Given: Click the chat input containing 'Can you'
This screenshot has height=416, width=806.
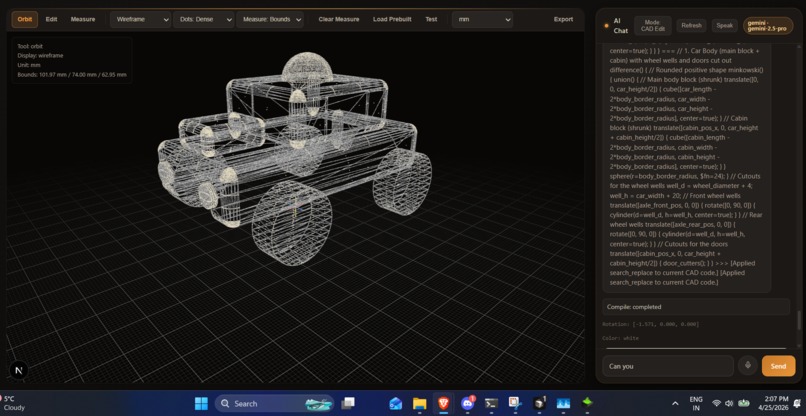Looking at the screenshot, I should [668, 366].
